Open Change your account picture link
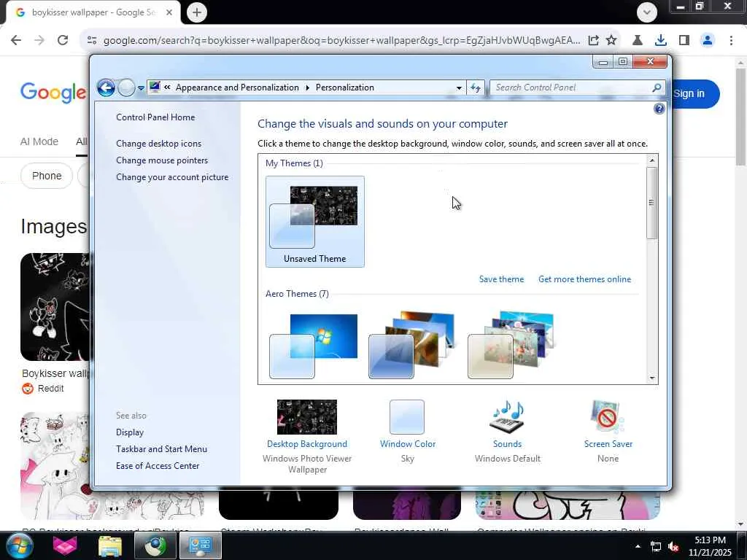Screen dimensions: 747x560 pos(172,177)
